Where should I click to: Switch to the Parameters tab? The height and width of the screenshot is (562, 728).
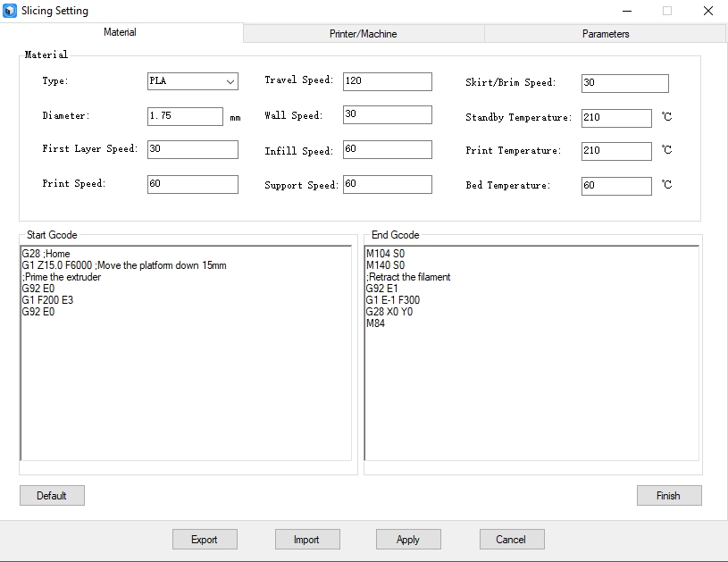pos(606,34)
